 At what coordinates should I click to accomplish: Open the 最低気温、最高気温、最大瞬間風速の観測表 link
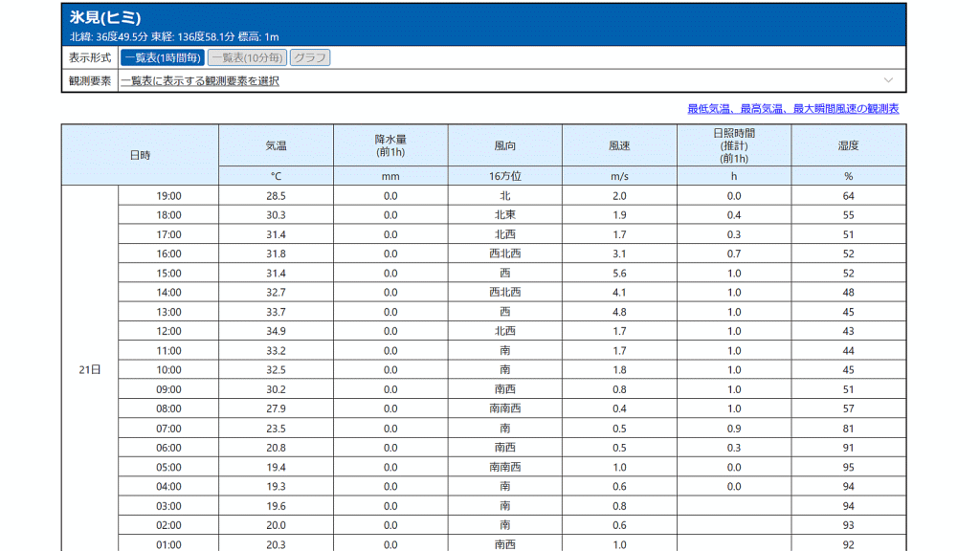coord(792,109)
